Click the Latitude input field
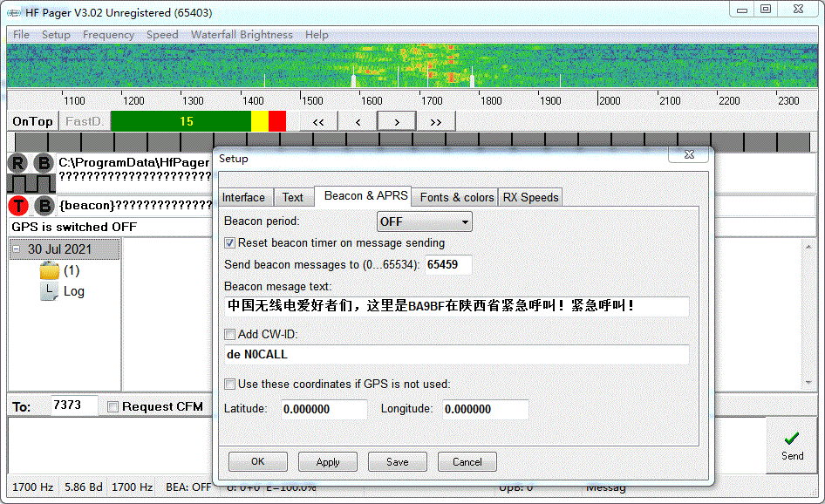 324,409
